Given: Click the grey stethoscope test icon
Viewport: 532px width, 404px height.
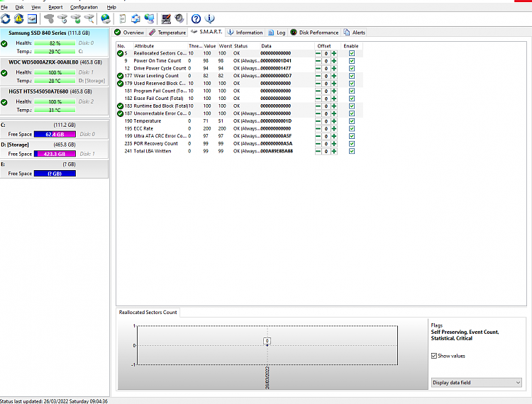Looking at the screenshot, I should 49,18.
